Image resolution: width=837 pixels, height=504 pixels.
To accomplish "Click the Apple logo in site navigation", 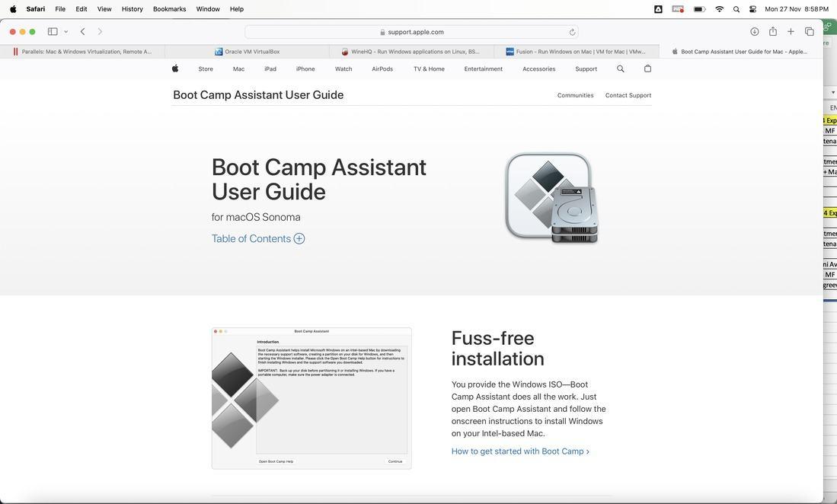I will (x=175, y=69).
